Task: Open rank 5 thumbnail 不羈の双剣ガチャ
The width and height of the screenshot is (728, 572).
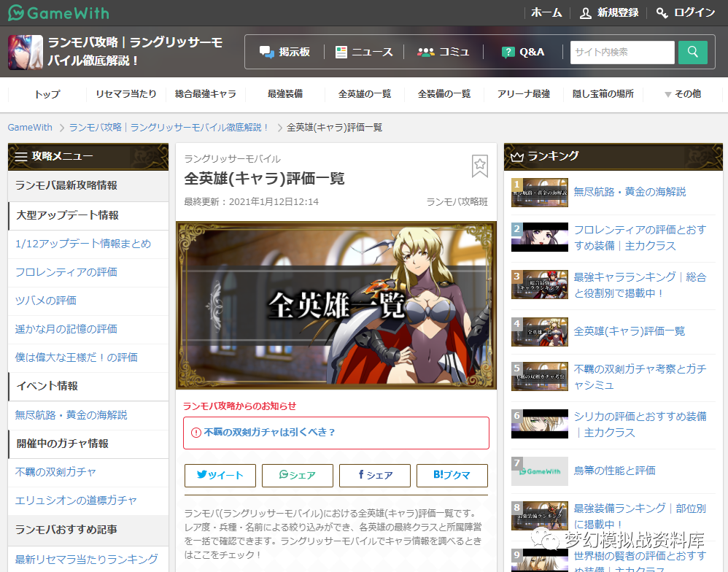Action: tap(540, 376)
